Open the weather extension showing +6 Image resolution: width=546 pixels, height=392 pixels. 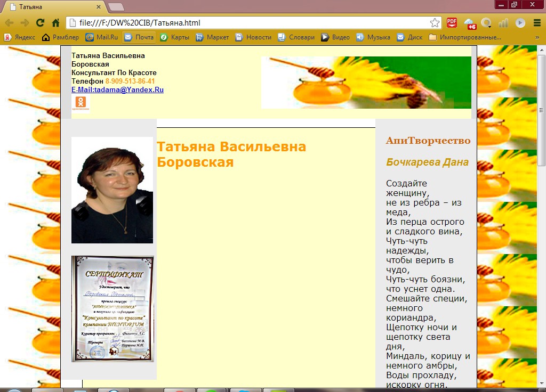coord(470,23)
